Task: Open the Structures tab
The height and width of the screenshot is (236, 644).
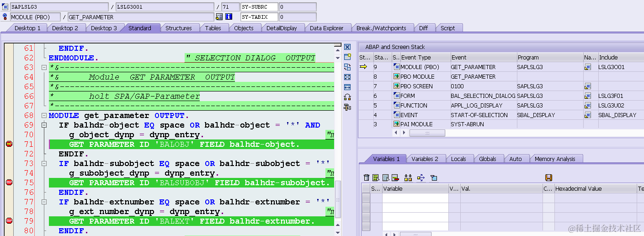Action: [x=178, y=28]
